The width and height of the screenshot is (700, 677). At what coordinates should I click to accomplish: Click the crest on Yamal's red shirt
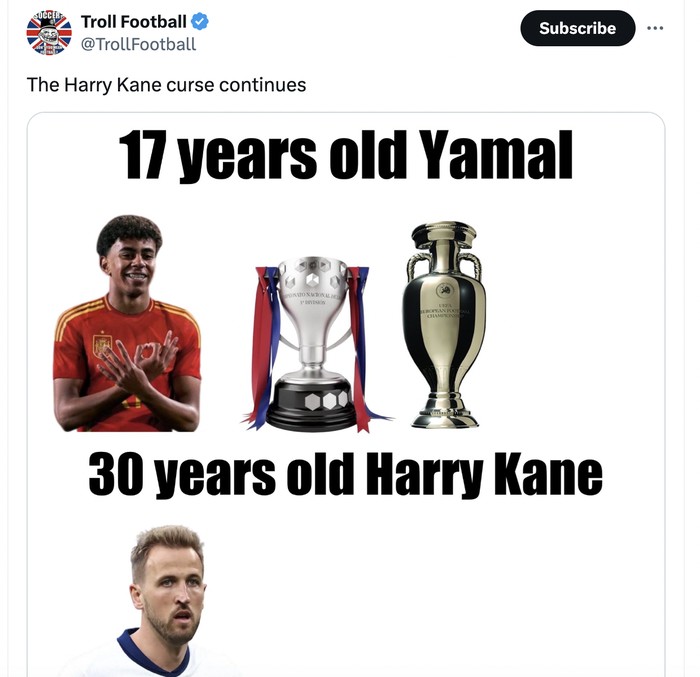click(102, 344)
